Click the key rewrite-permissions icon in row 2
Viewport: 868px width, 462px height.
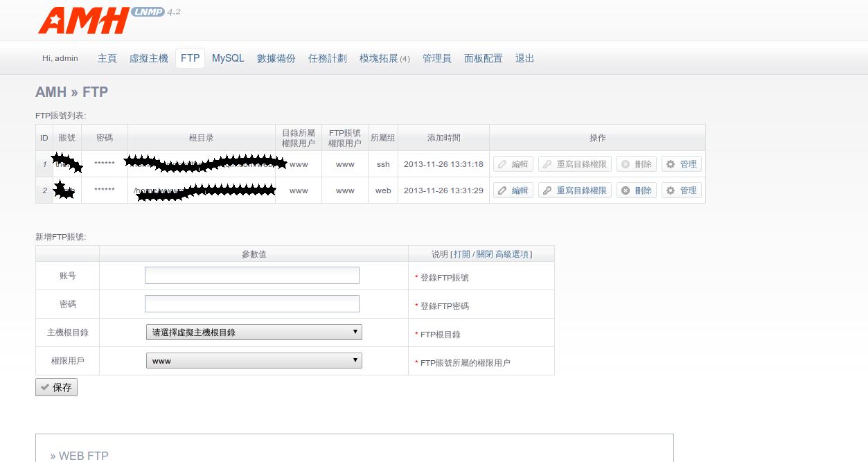click(547, 190)
